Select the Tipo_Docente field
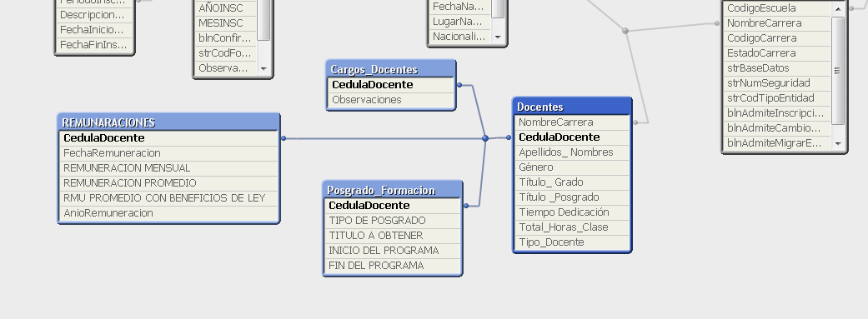868x319 pixels. pos(572,242)
